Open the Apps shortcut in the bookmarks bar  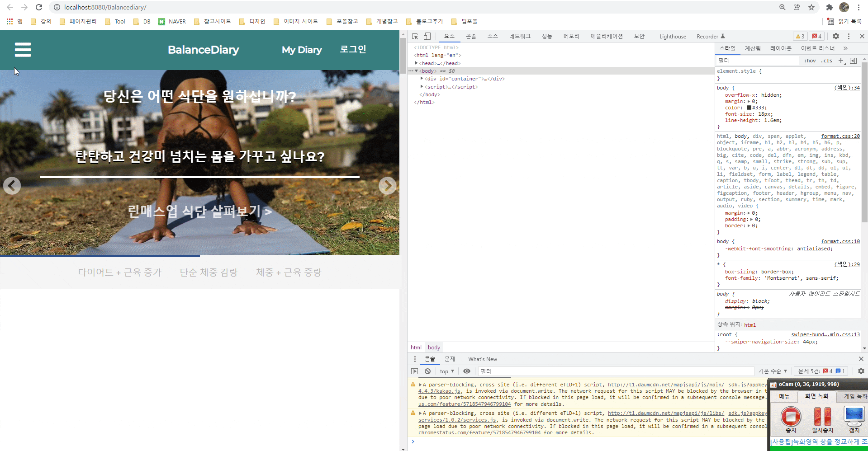(x=14, y=21)
